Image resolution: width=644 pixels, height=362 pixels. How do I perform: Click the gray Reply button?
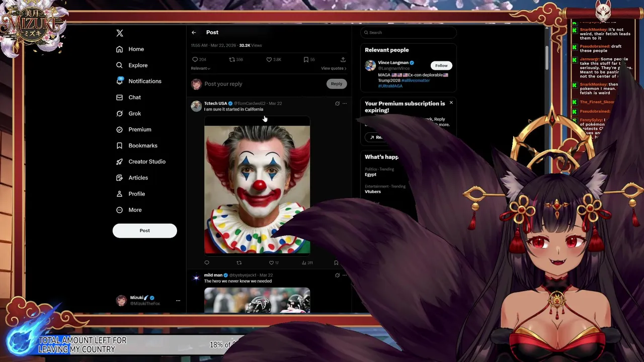click(336, 84)
